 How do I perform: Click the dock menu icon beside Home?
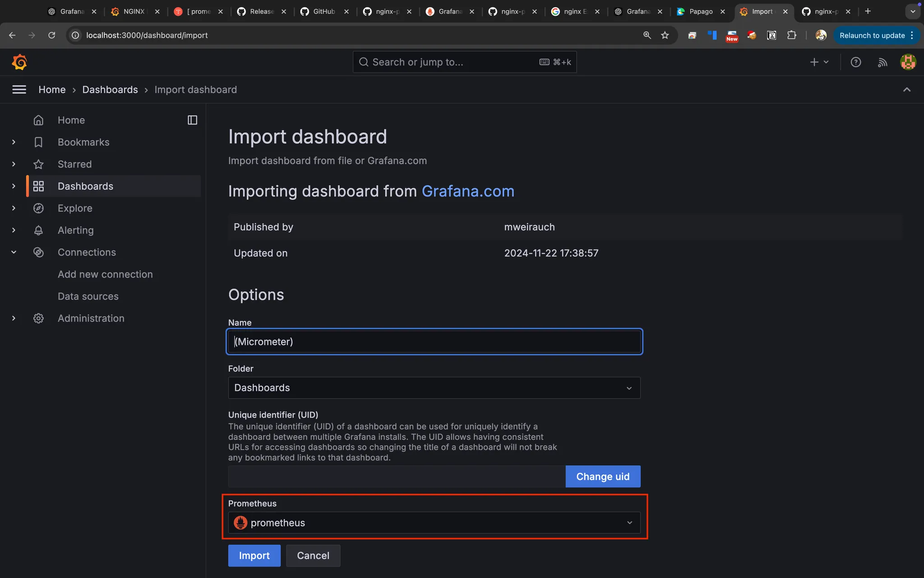coord(192,120)
